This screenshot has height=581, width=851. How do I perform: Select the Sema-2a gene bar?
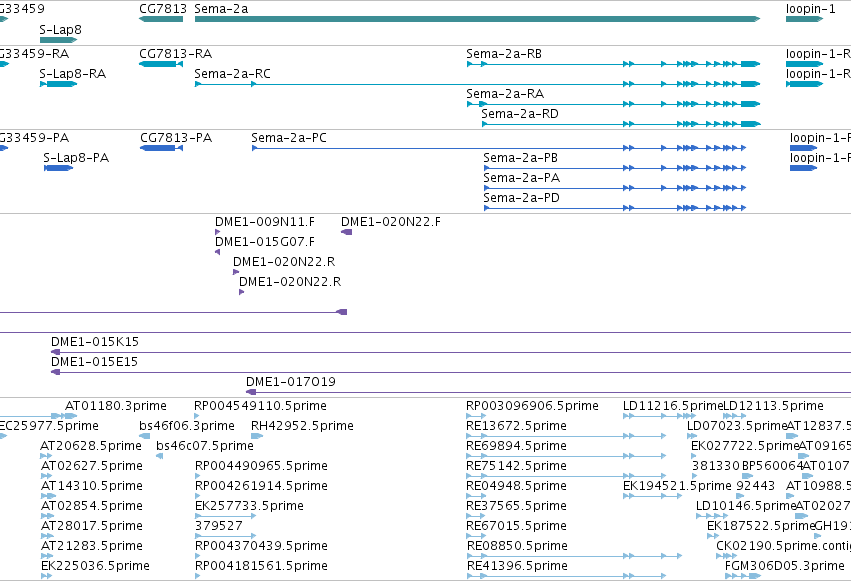(x=477, y=19)
